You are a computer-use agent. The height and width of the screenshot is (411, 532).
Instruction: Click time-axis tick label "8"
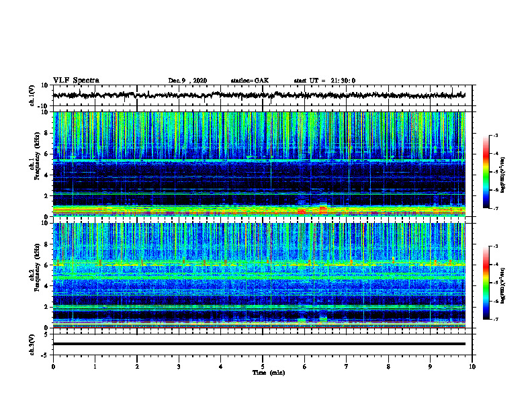388,367
